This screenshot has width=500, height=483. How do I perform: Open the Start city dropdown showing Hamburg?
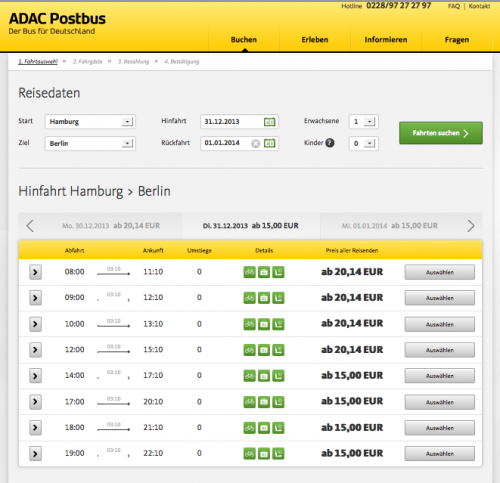90,122
